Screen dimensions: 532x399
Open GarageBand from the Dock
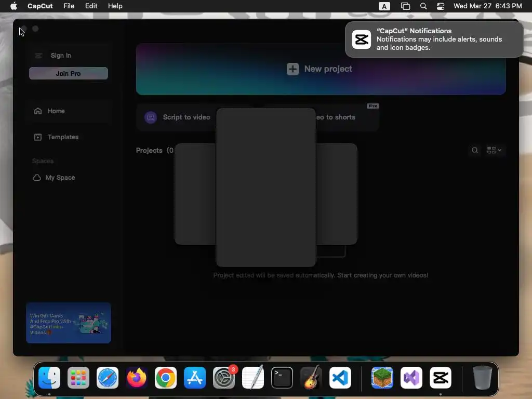(x=311, y=378)
